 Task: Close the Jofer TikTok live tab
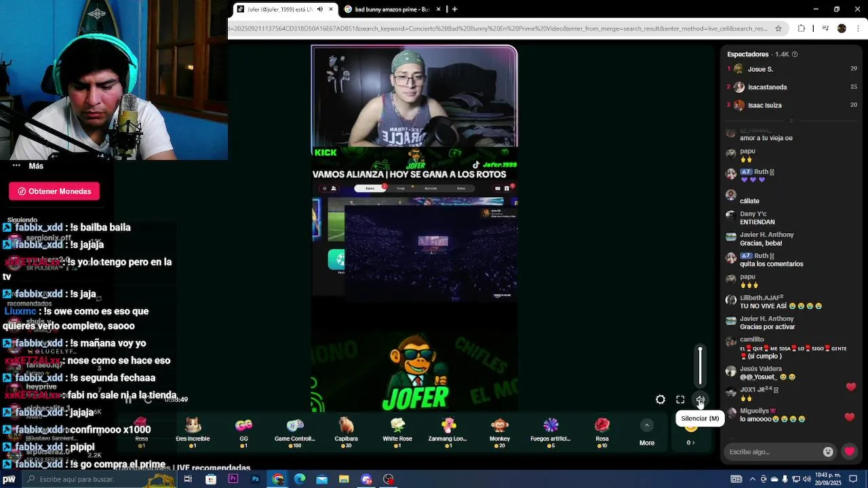331,9
